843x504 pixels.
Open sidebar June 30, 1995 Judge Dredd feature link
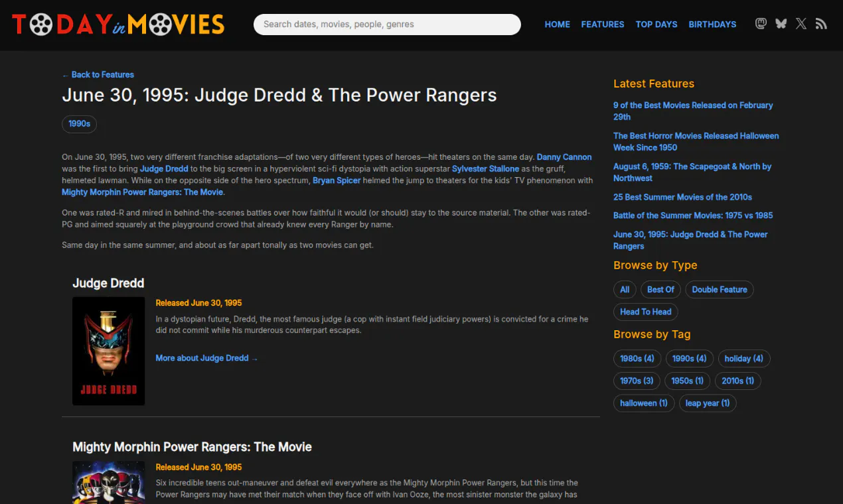690,240
